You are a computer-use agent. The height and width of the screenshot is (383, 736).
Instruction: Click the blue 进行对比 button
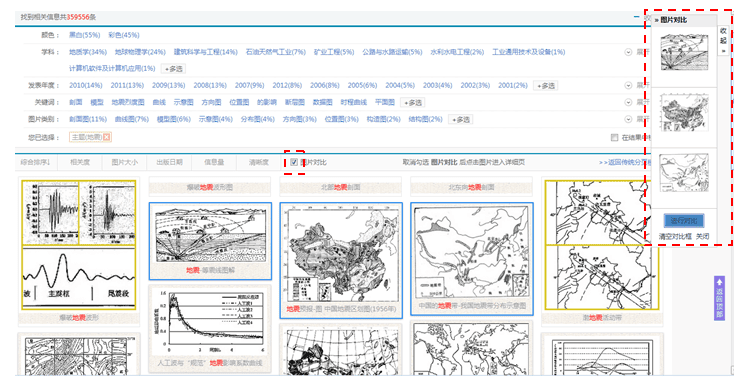pyautogui.click(x=683, y=221)
